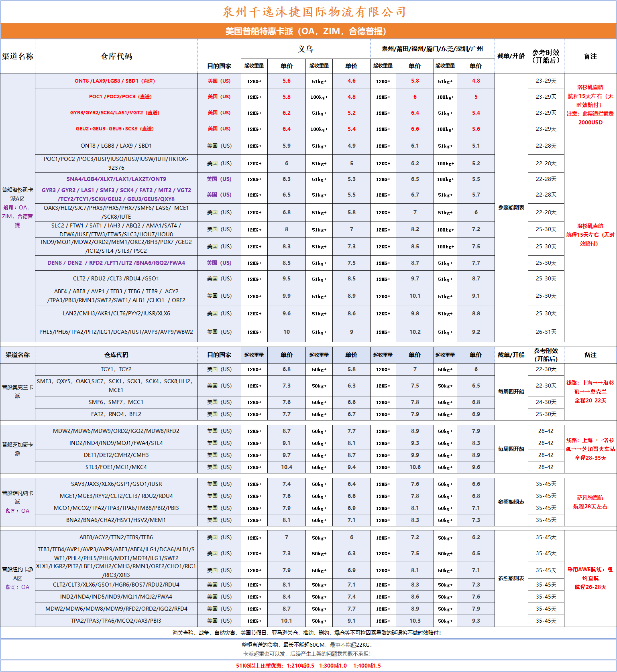Click the red ONT8/LAX9/LGB8/SBD1 直送 cell
617x672 pixels.
(115, 81)
